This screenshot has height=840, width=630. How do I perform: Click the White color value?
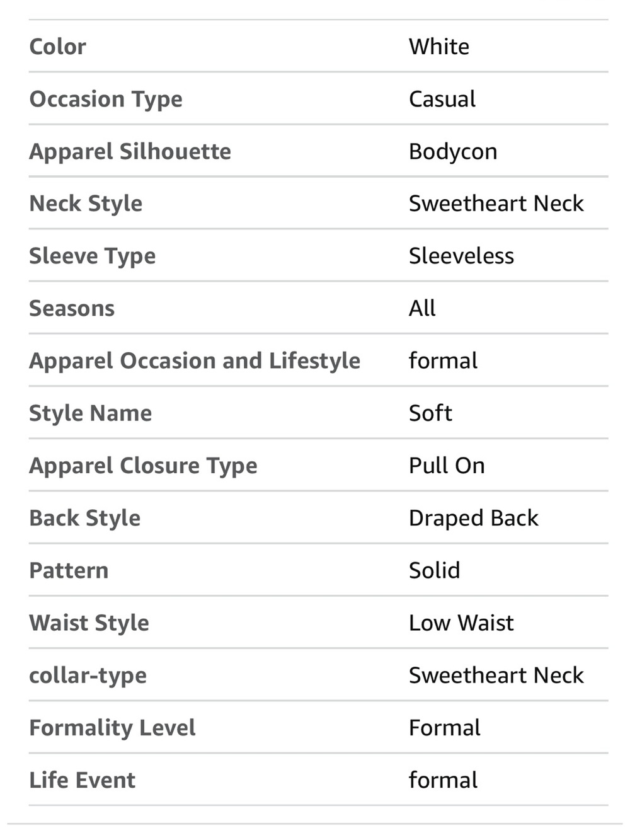[439, 47]
